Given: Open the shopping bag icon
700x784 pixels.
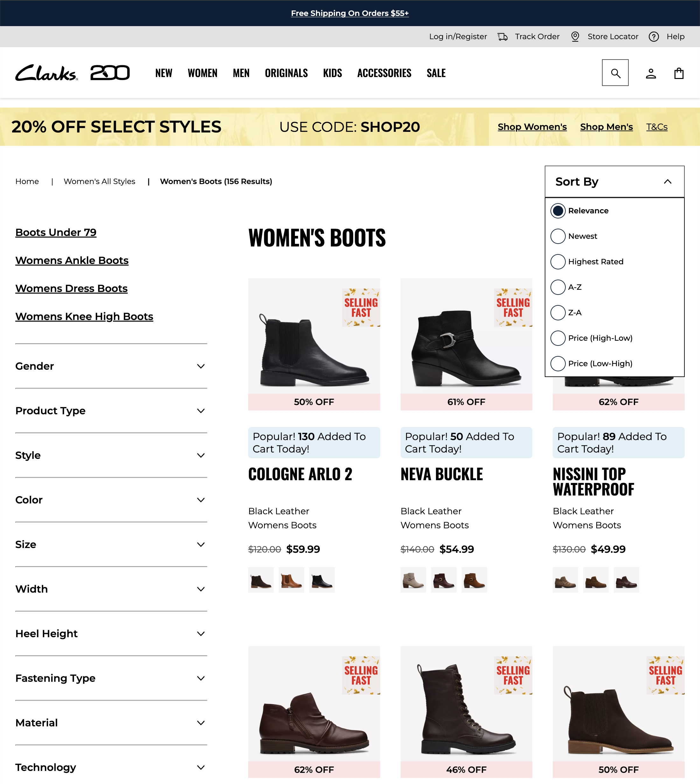Looking at the screenshot, I should tap(679, 73).
